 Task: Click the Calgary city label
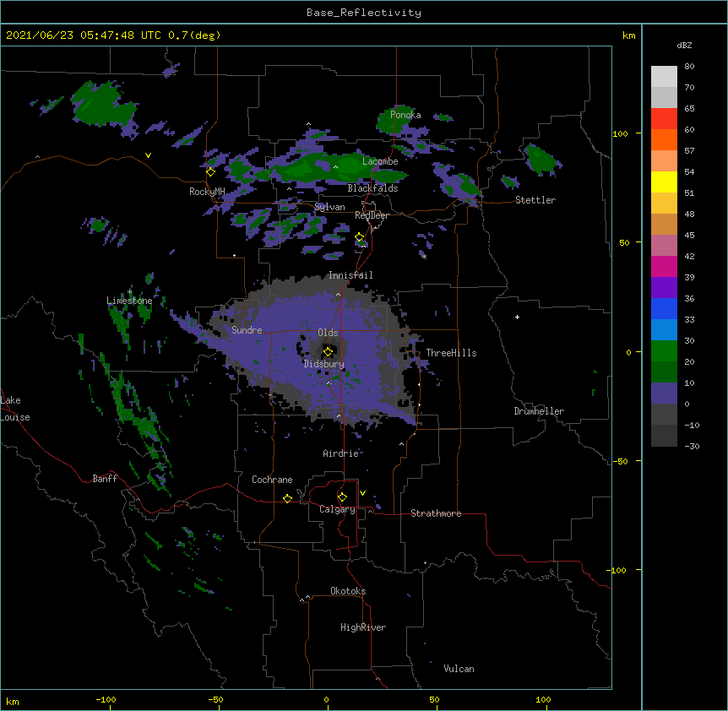[337, 509]
